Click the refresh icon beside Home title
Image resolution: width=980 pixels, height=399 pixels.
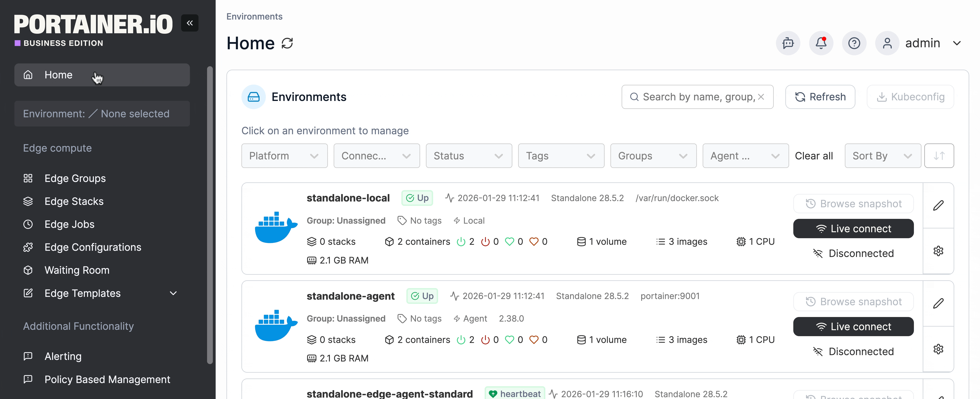click(287, 43)
